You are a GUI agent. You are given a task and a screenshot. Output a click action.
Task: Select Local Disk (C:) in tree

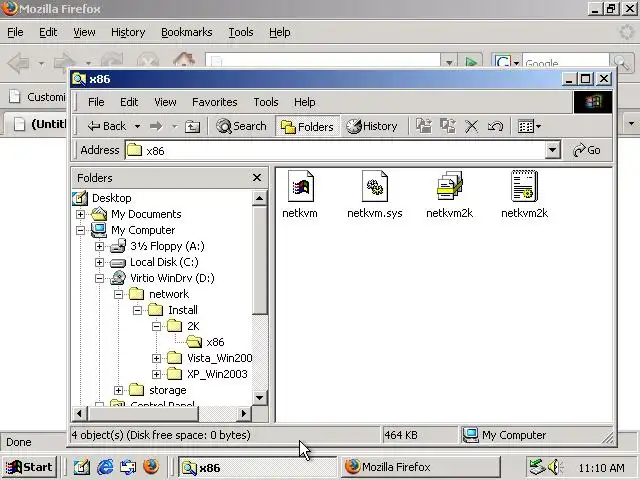tap(164, 262)
